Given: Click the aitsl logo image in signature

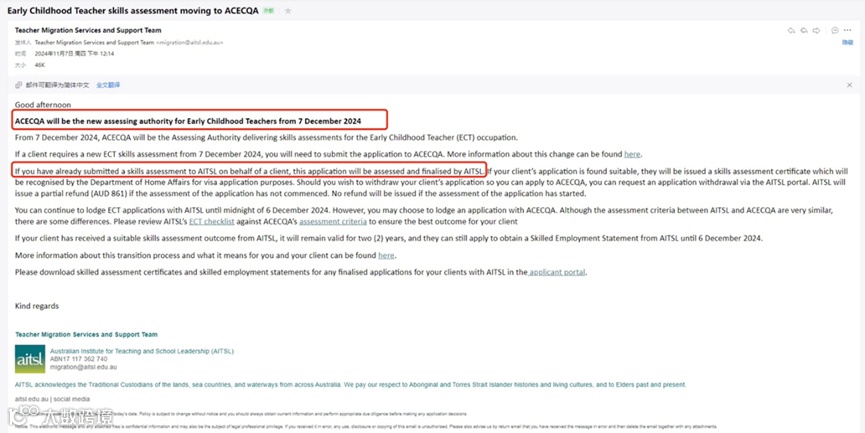Looking at the screenshot, I should [30, 360].
